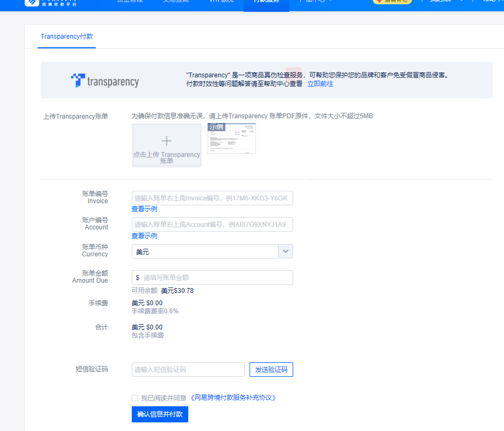The image size is (504, 431).
Task: Open the 示例 sample invoice preview image
Action: point(231,139)
